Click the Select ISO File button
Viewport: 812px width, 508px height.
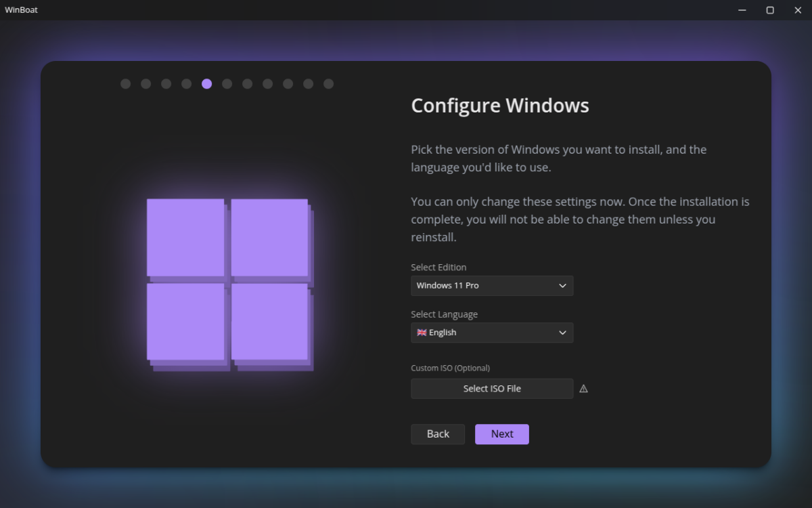pos(492,388)
